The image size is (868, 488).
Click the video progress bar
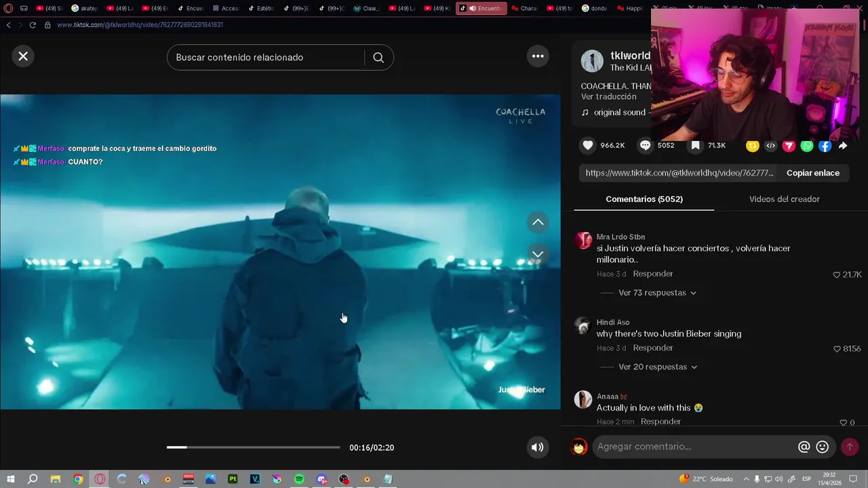(x=253, y=447)
